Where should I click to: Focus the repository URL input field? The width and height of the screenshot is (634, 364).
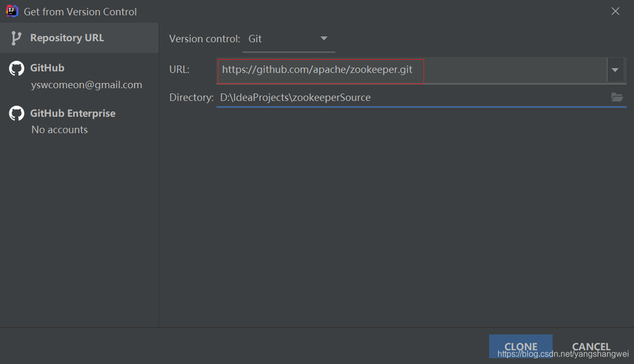[x=408, y=70]
